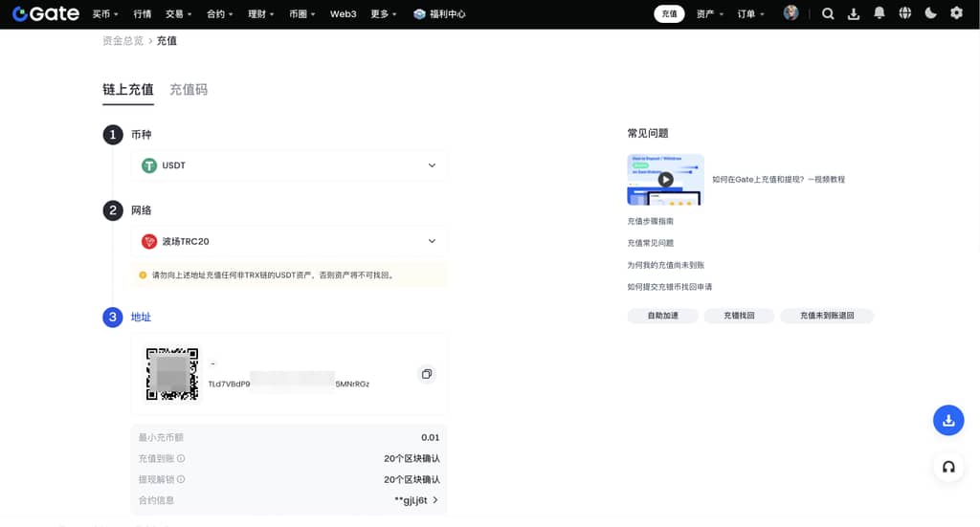The image size is (980, 527).
Task: Click the 充值 button in the header
Action: [x=669, y=14]
